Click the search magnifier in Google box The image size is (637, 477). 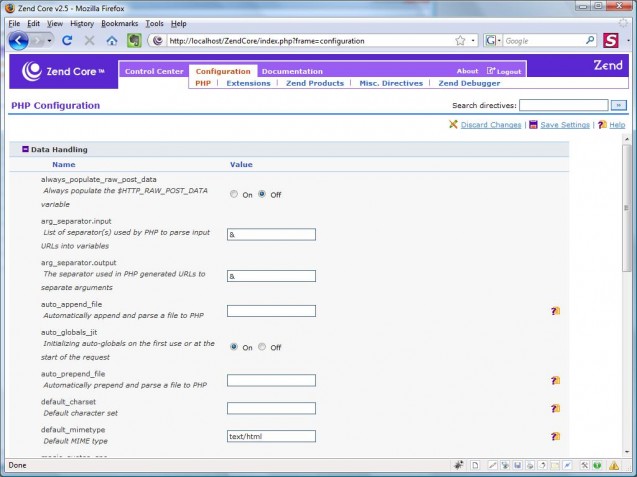pyautogui.click(x=590, y=40)
